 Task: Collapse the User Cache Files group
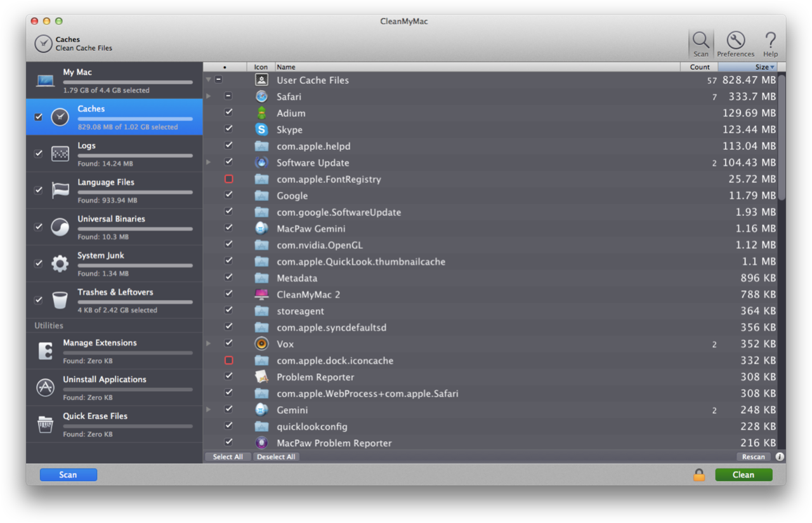(208, 80)
